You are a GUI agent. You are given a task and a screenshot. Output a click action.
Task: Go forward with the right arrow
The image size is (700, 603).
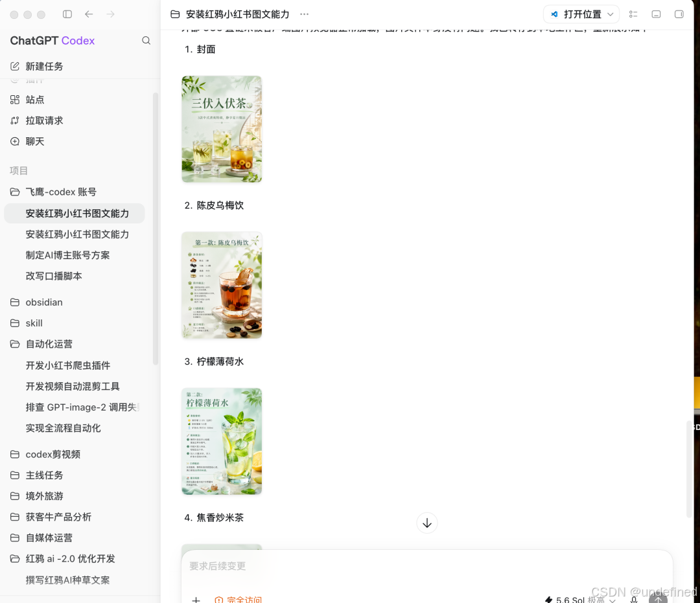(110, 14)
